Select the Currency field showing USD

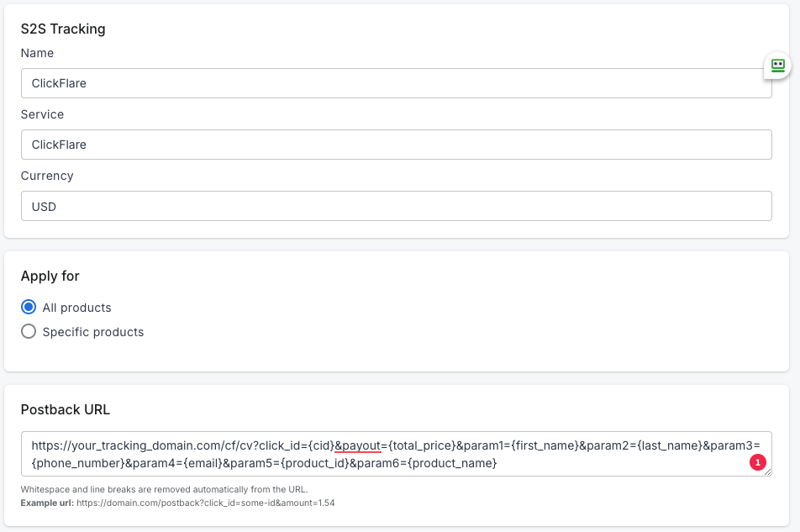point(396,206)
